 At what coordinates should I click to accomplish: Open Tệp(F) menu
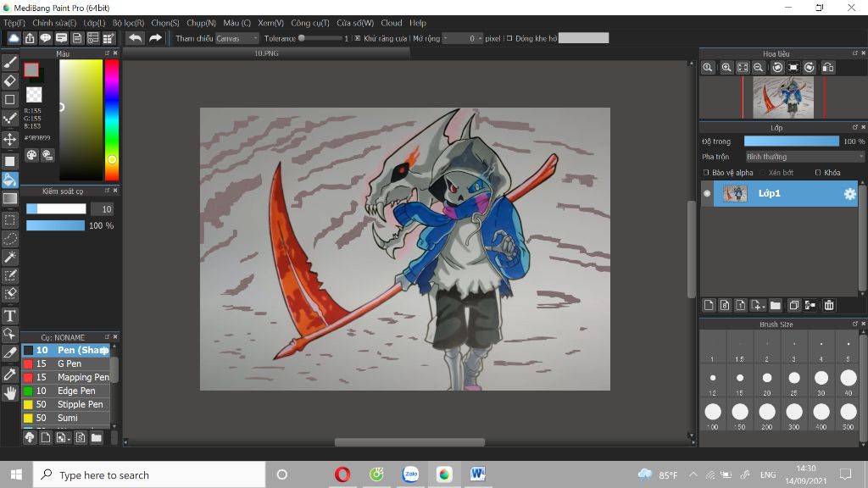pos(14,23)
